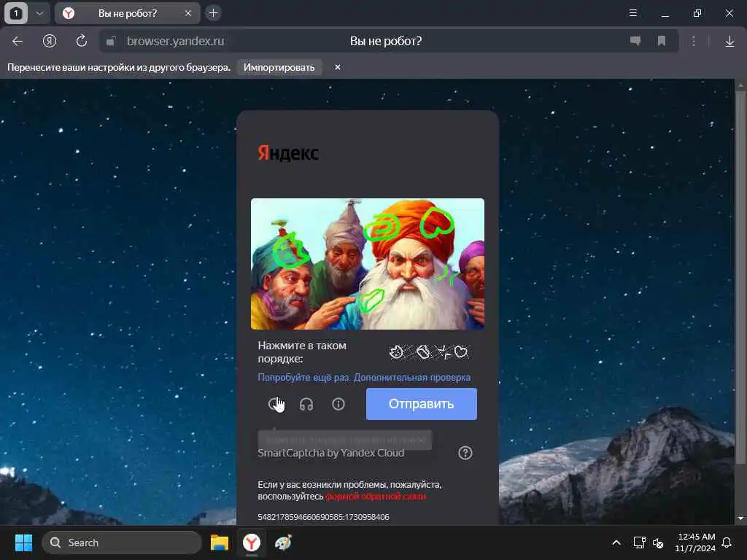Open File Explorer from the taskbar
Image resolution: width=747 pixels, height=560 pixels.
click(220, 542)
